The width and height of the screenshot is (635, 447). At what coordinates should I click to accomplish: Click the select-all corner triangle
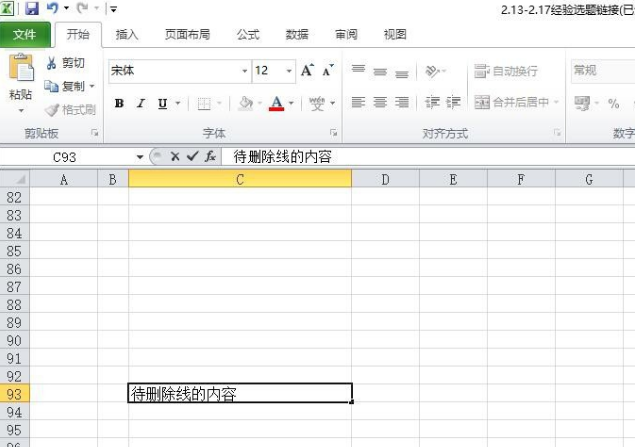coord(15,179)
